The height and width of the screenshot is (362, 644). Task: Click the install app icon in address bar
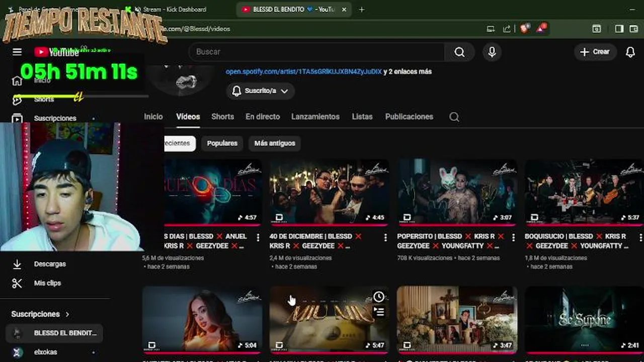tap(491, 29)
